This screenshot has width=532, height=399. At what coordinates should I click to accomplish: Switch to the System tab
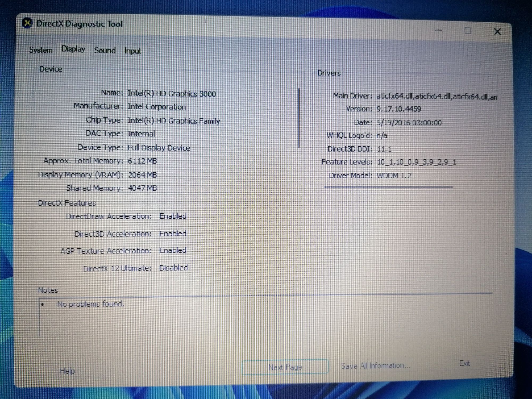(41, 50)
